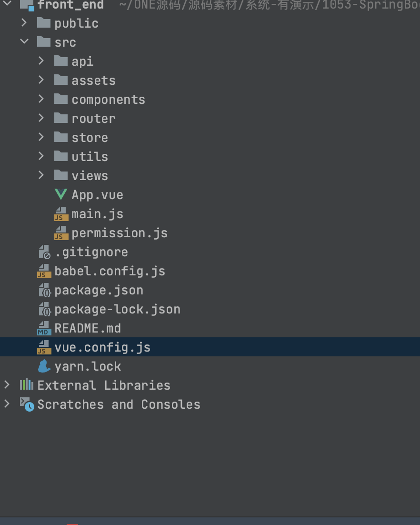Click the Vue icon of App.vue
This screenshot has height=525, width=420.
pyautogui.click(x=61, y=194)
